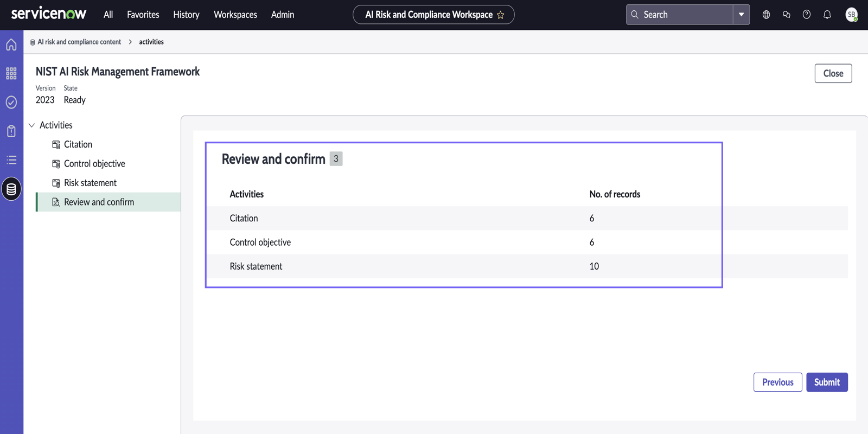
Task: Open the clipboard sidebar icon
Action: click(x=11, y=131)
